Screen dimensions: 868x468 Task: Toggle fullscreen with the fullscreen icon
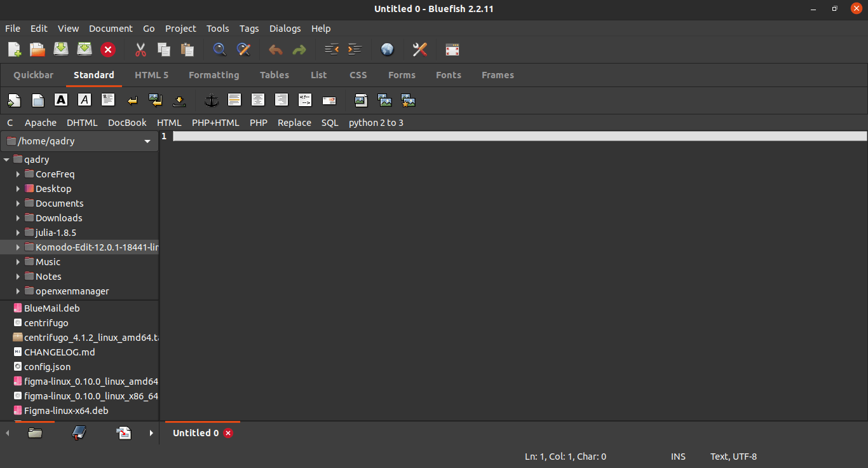point(452,50)
